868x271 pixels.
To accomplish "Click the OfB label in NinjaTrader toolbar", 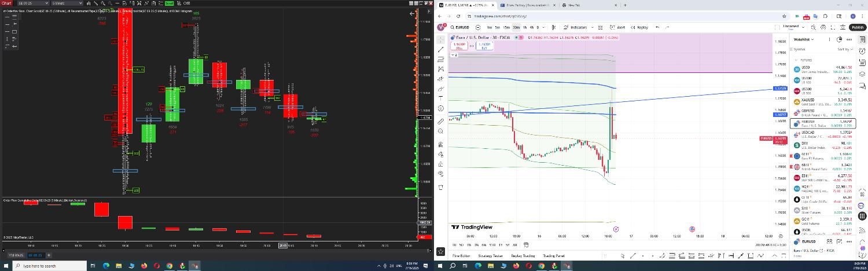I will [186, 3].
